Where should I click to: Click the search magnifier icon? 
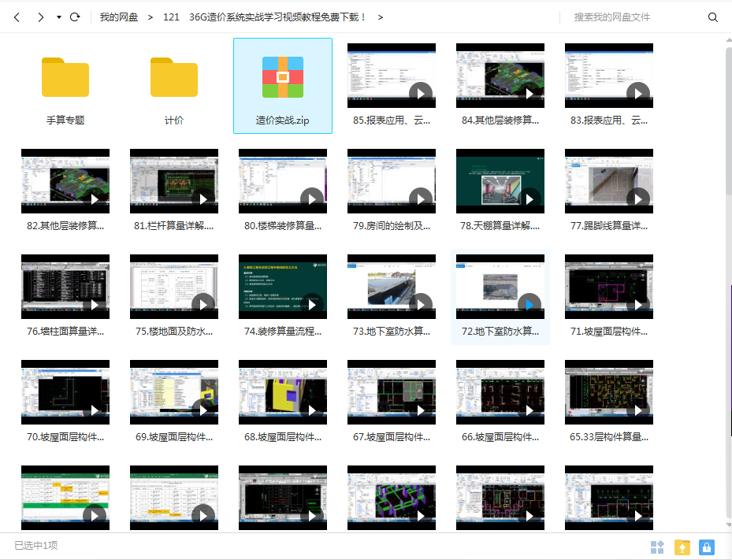click(713, 17)
